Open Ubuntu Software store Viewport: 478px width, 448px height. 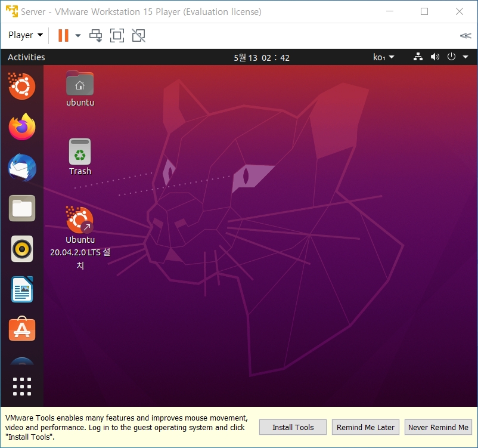coord(22,329)
